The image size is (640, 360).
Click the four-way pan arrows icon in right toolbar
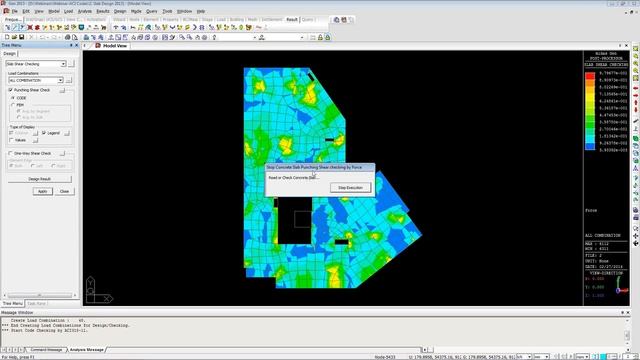(636, 236)
